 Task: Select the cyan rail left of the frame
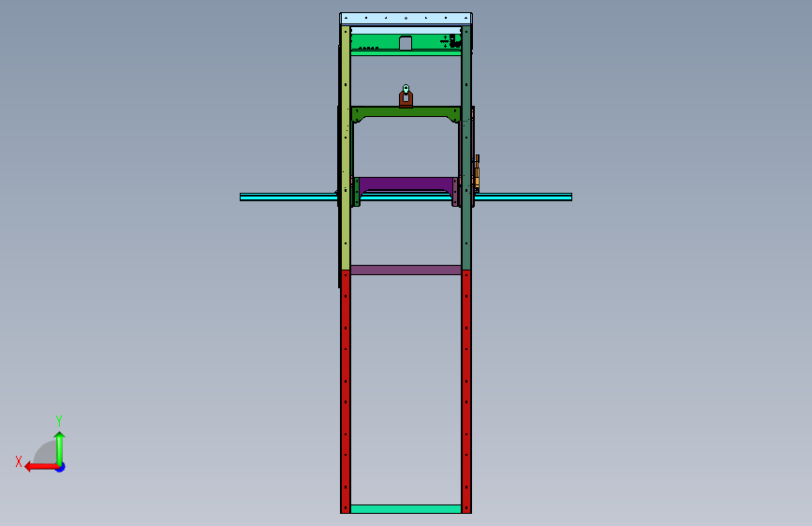point(288,197)
